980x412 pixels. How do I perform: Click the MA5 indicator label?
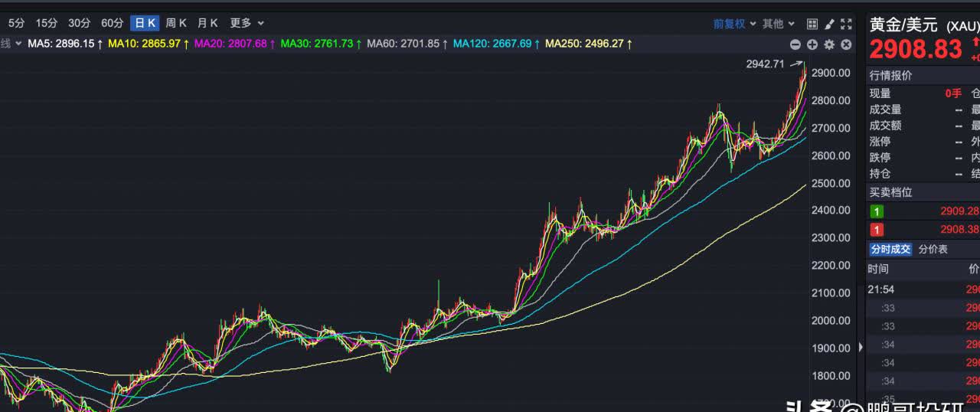[x=61, y=44]
